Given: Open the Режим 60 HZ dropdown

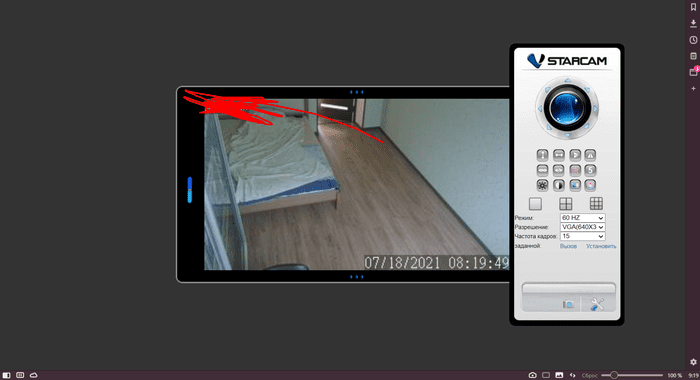Looking at the screenshot, I should pos(583,218).
